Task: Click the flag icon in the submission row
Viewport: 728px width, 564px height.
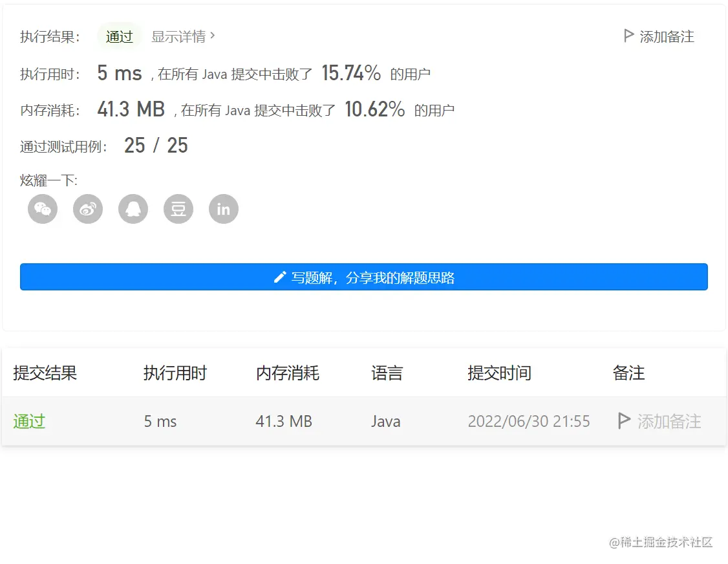Action: point(624,421)
